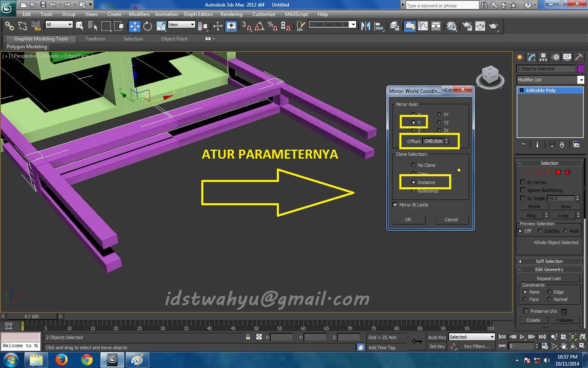Toggle the Angle Snap icon
This screenshot has width=588, height=368.
pos(259,26)
